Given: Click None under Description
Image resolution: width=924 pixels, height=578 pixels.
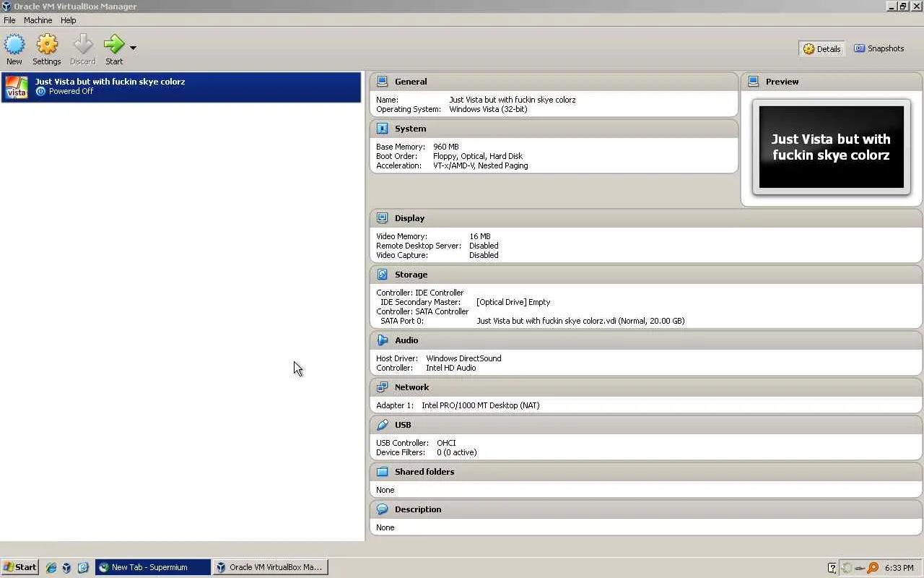Looking at the screenshot, I should click(x=385, y=527).
